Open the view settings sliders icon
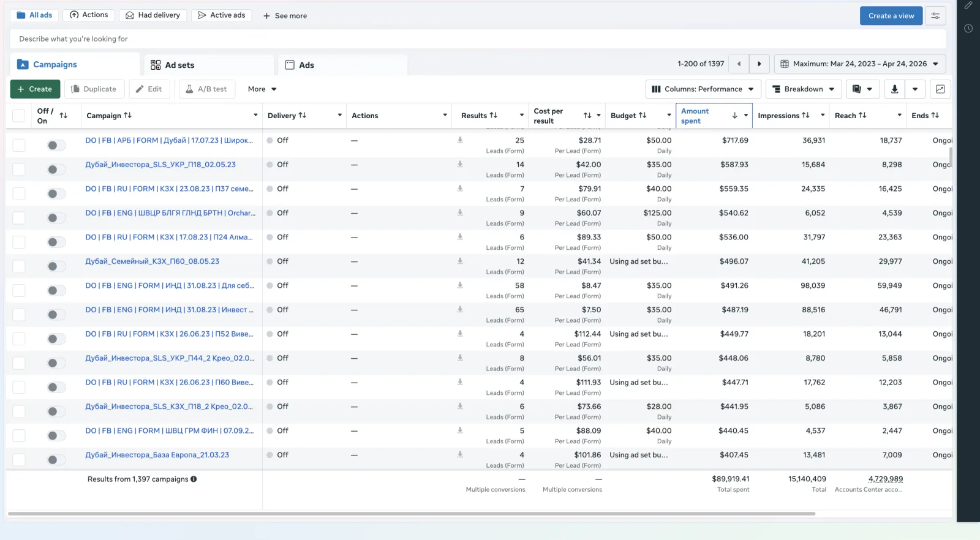The image size is (980, 540). coord(935,16)
